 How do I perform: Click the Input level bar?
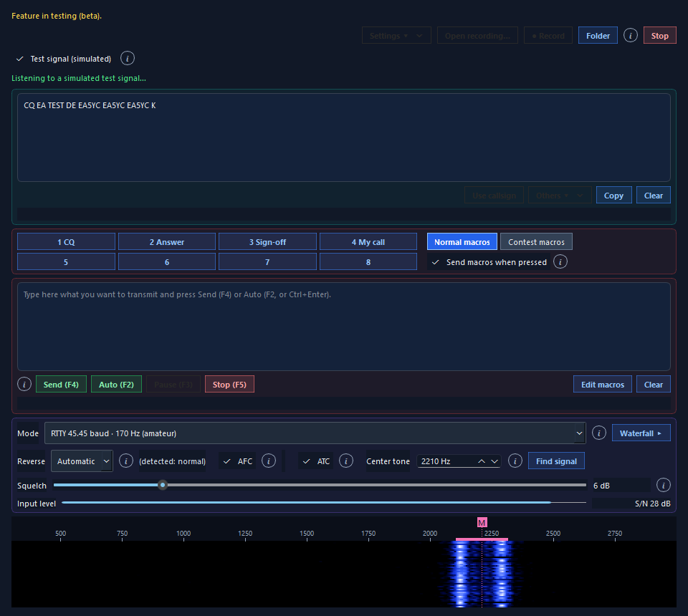(324, 502)
